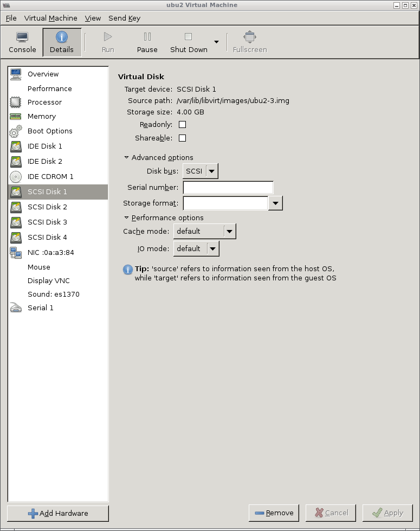This screenshot has height=531, width=420.
Task: Select the Processor chip item in sidebar
Action: pos(44,102)
